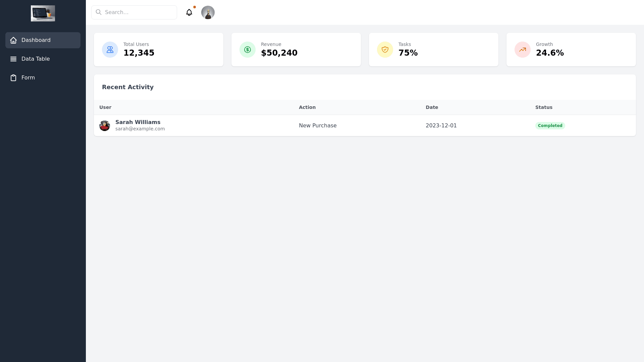Click the Dashboard home icon in the sidebar
The width and height of the screenshot is (644, 362).
[x=13, y=40]
